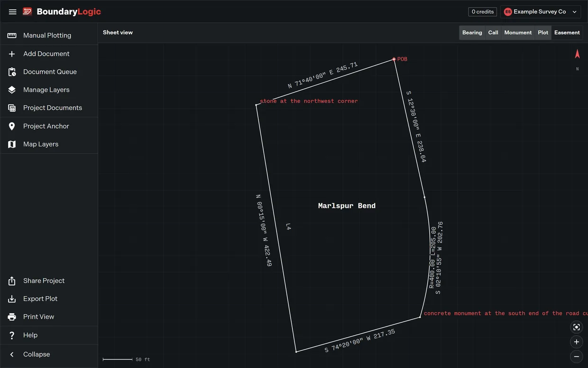Toggle the Call label display

point(493,33)
